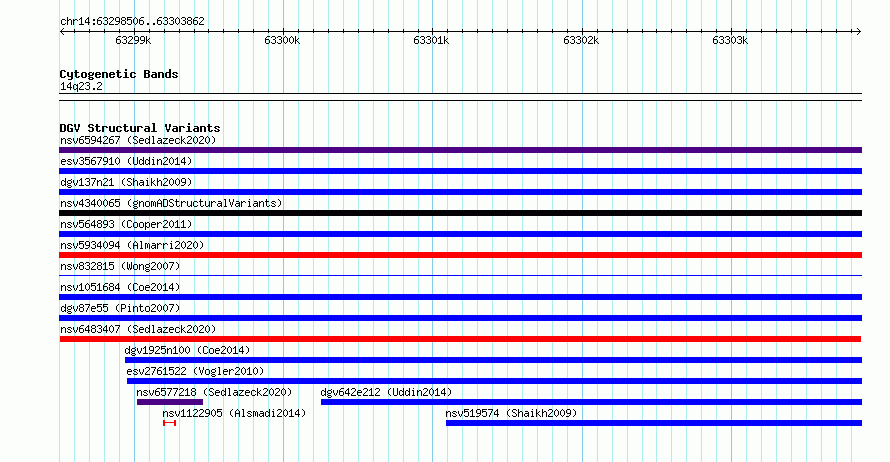The height and width of the screenshot is (462, 890).
Task: Click the 63299k ruler tick label
Action: point(133,41)
